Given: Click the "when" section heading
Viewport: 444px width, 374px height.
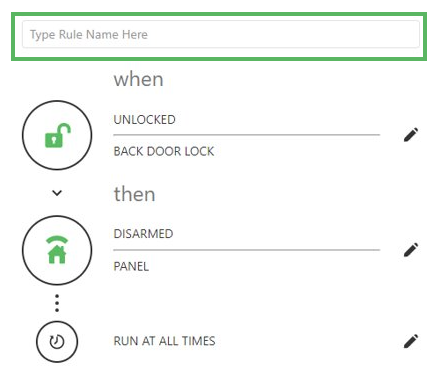Looking at the screenshot, I should [138, 80].
